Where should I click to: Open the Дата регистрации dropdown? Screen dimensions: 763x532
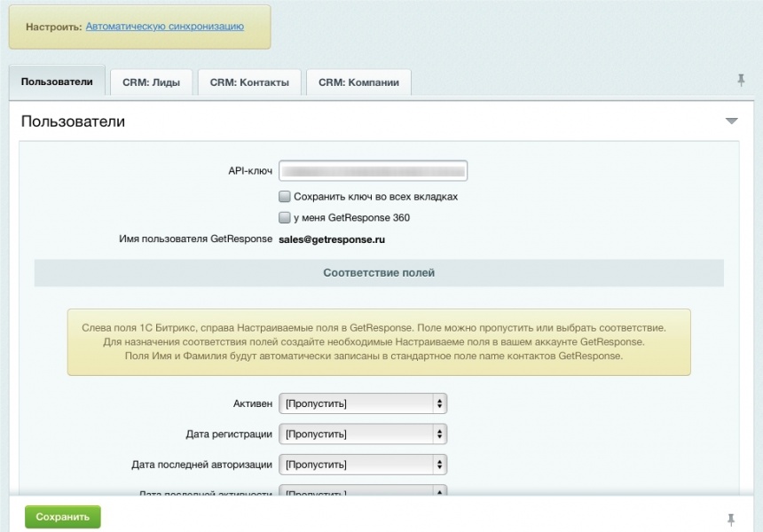pyautogui.click(x=363, y=434)
